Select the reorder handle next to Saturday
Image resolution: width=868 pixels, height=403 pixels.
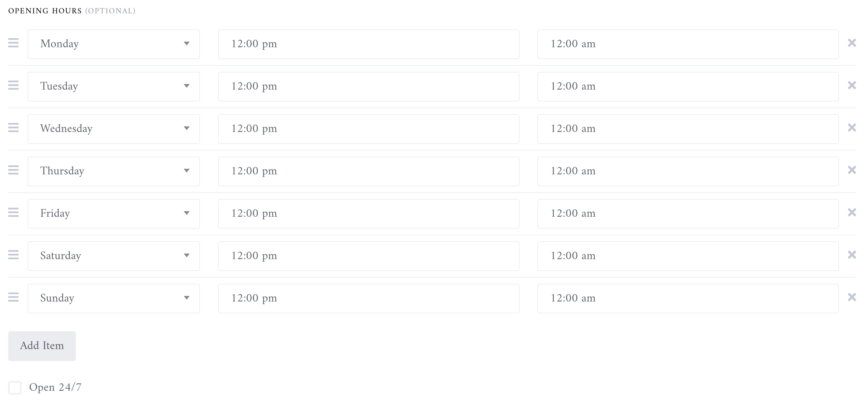[13, 255]
